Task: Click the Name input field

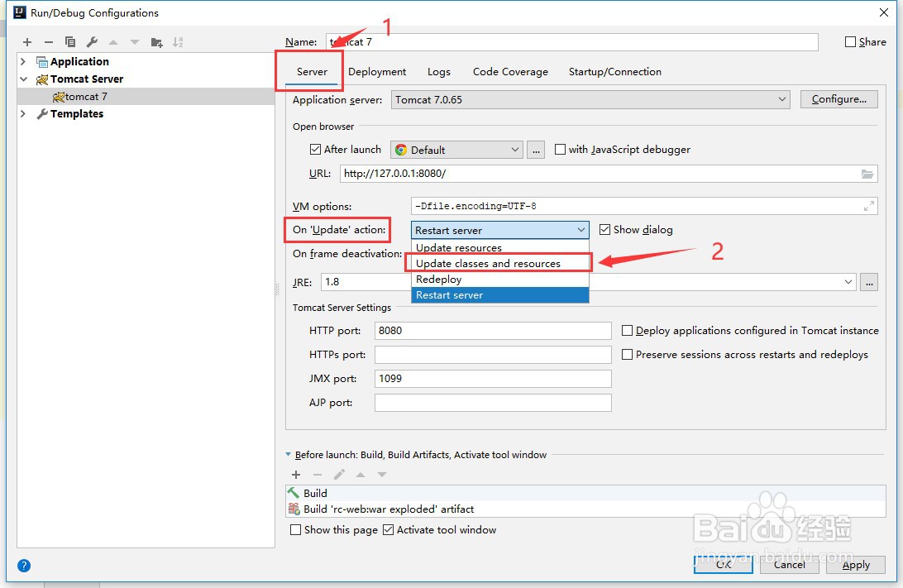Action: click(572, 42)
